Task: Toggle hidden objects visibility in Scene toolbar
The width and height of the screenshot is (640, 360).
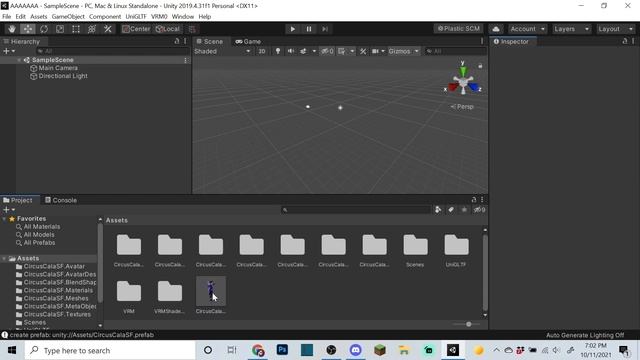Action: coord(327,51)
